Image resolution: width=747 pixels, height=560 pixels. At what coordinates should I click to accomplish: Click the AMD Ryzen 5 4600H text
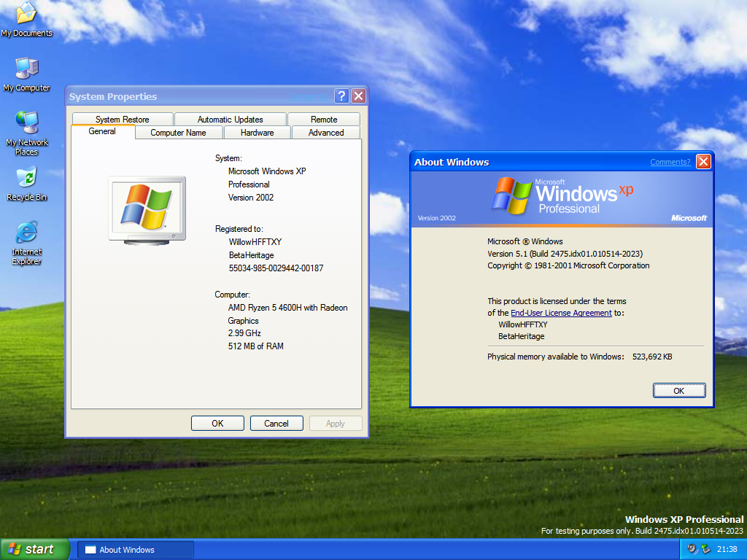click(x=287, y=314)
